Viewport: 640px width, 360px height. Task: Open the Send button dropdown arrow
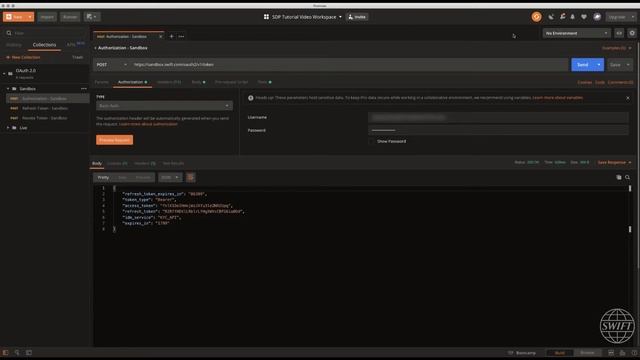coord(599,64)
